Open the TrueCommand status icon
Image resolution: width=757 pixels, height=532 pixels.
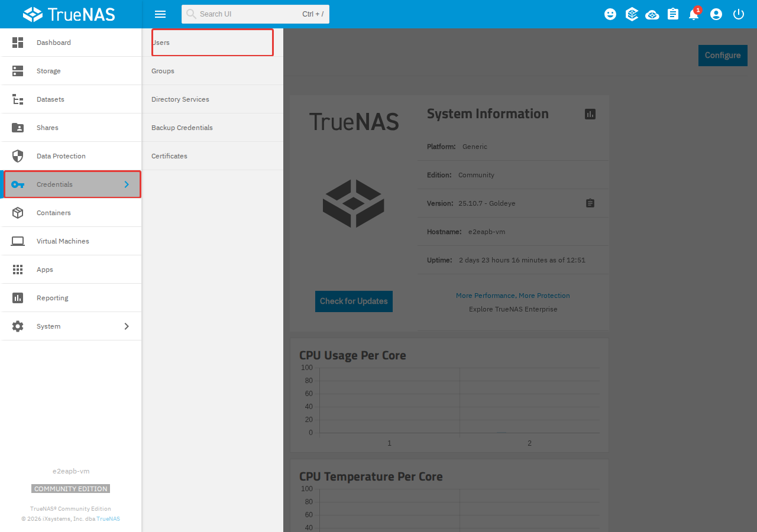click(632, 14)
